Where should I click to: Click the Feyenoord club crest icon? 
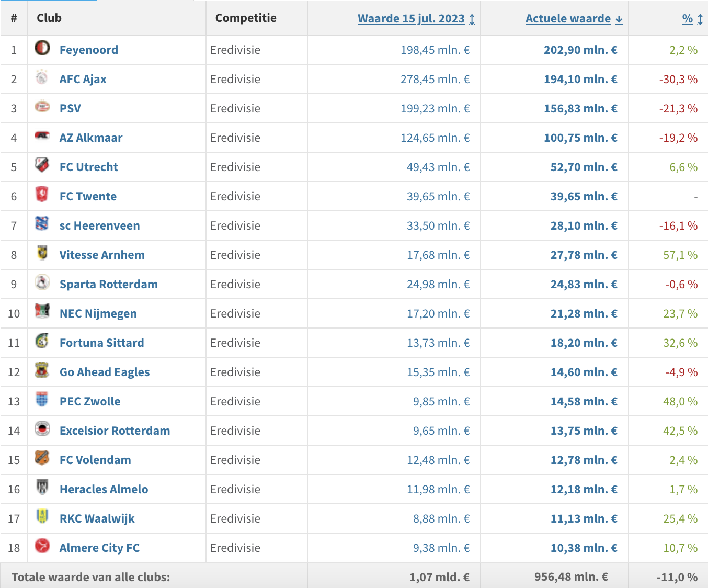click(x=42, y=49)
